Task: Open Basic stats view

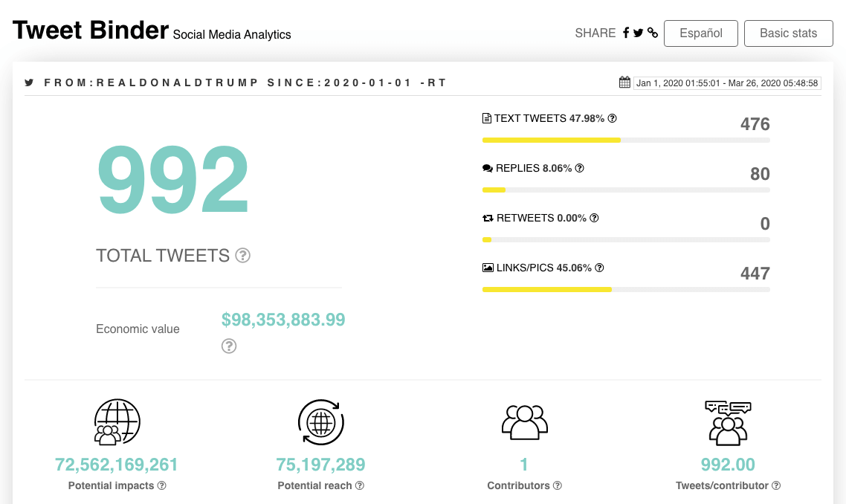Action: coord(788,33)
